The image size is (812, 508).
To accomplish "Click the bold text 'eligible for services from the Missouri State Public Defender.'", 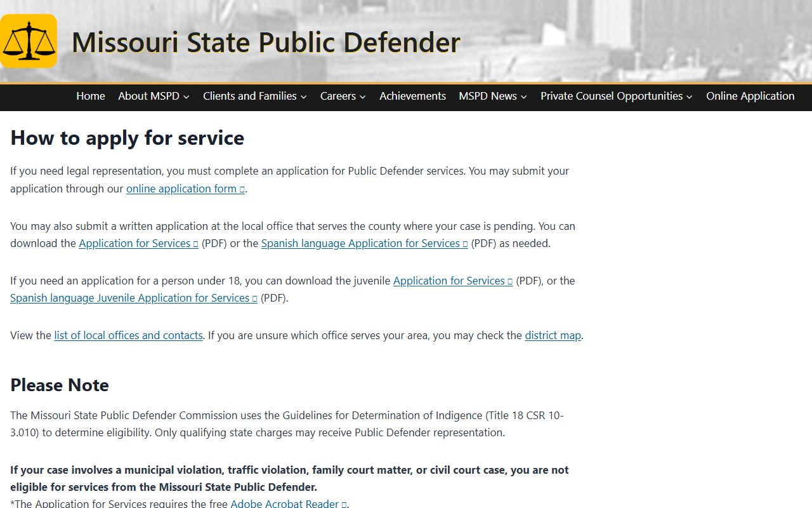I will point(164,488).
